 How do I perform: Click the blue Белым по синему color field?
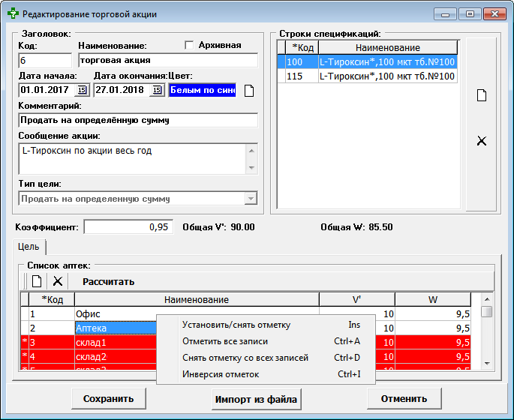pyautogui.click(x=201, y=91)
